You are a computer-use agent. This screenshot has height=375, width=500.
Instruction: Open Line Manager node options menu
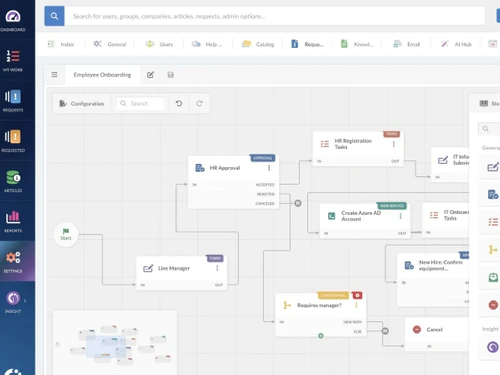(x=217, y=268)
